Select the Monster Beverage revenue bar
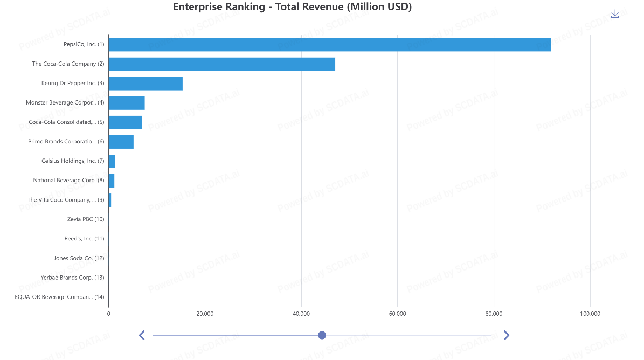The height and width of the screenshot is (360, 644). (127, 103)
